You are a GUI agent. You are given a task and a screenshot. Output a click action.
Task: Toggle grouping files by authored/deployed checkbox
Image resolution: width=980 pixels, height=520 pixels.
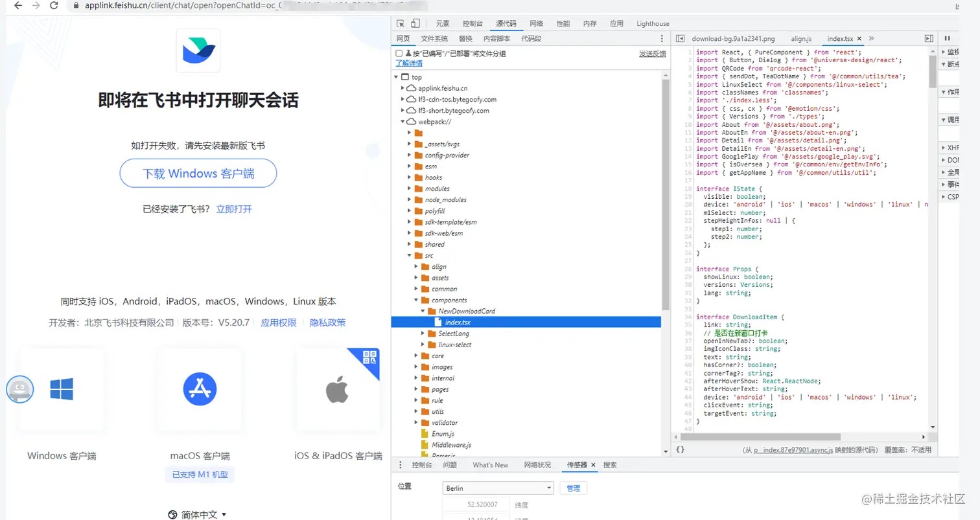click(x=399, y=54)
